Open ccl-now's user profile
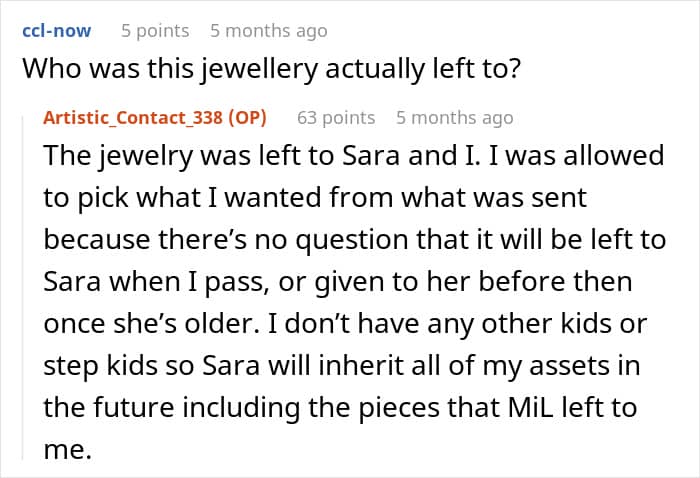Screen dimensions: 700x478 [56, 30]
